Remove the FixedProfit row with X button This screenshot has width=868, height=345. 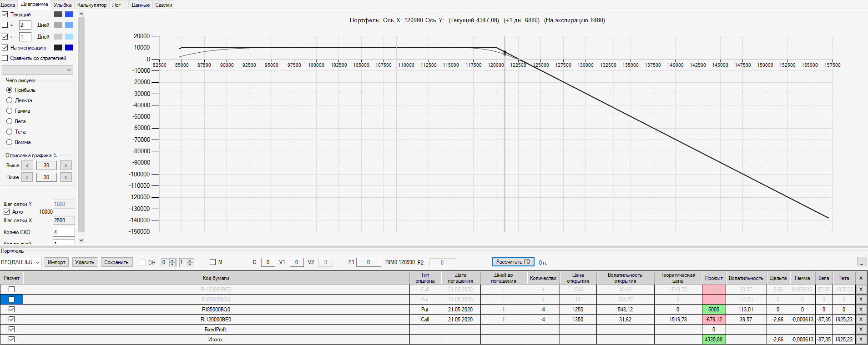click(x=861, y=330)
